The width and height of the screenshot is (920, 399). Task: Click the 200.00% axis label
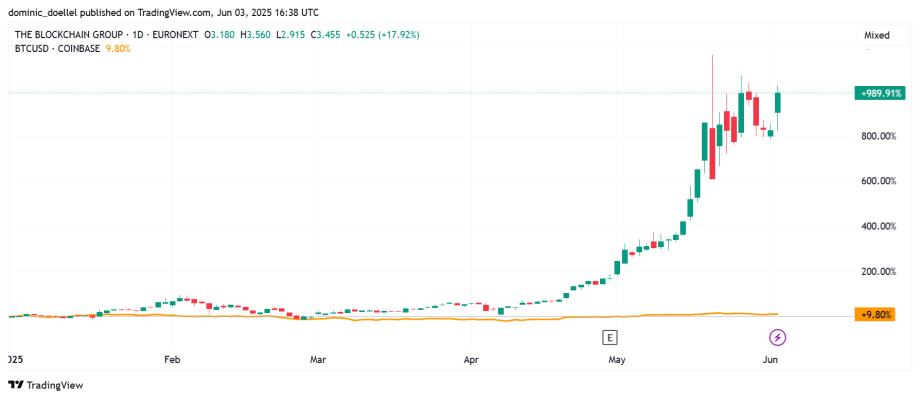(878, 272)
